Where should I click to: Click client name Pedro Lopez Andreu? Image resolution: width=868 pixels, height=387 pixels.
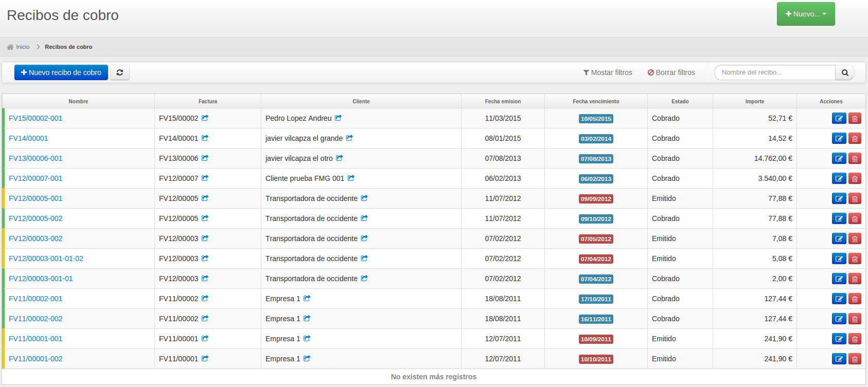click(x=298, y=118)
